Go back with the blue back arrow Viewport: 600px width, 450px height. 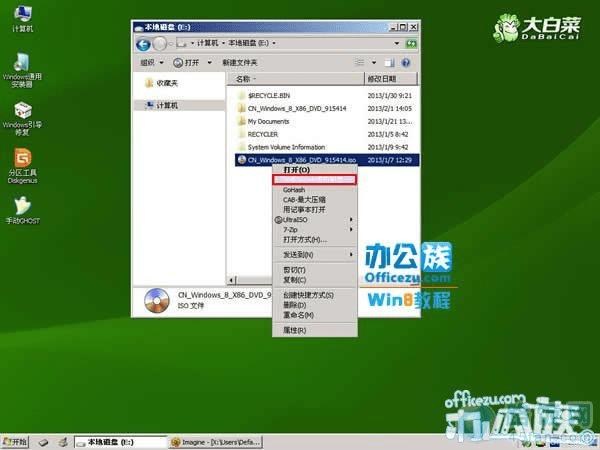(143, 44)
